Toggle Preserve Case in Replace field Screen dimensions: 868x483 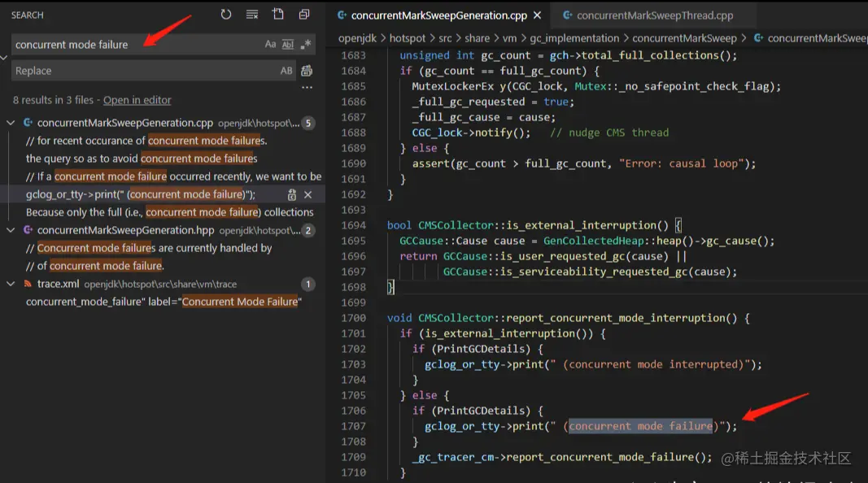pos(286,71)
